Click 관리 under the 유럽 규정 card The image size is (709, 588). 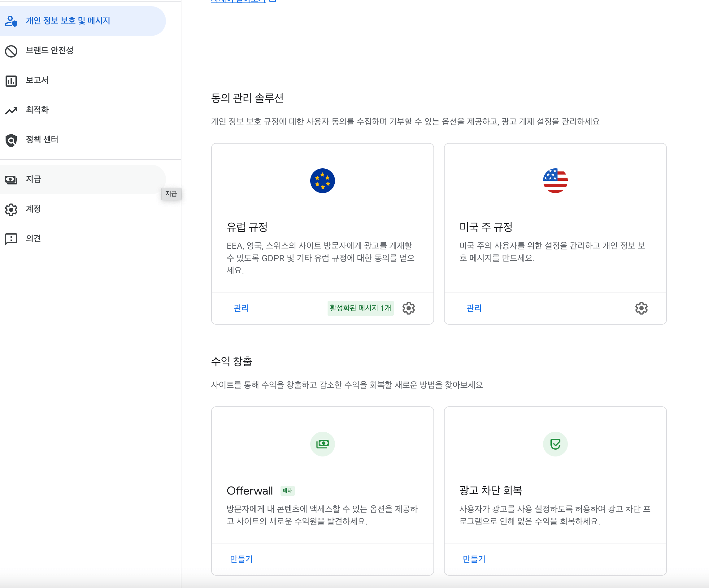(241, 308)
